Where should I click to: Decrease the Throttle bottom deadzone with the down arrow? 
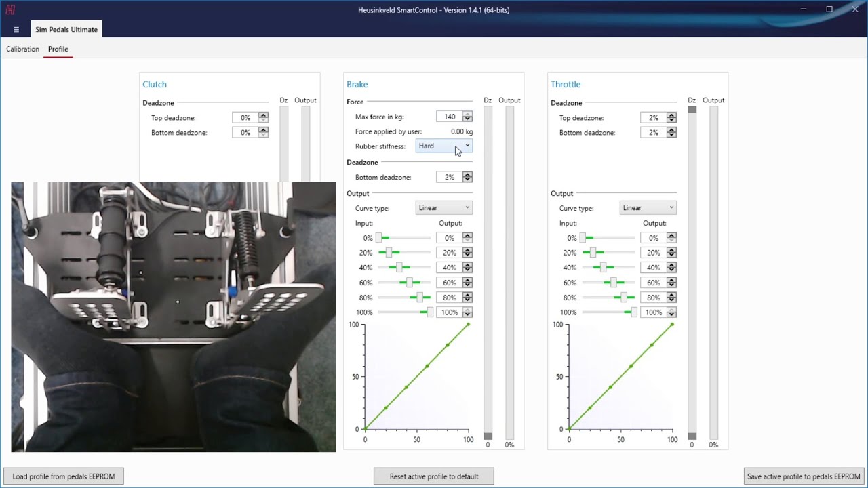[x=671, y=136]
